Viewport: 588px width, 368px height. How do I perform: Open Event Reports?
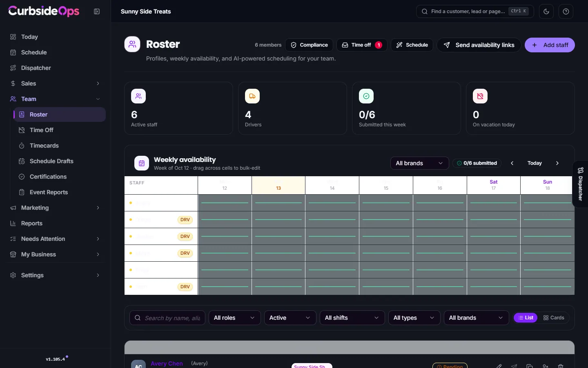pos(60,192)
